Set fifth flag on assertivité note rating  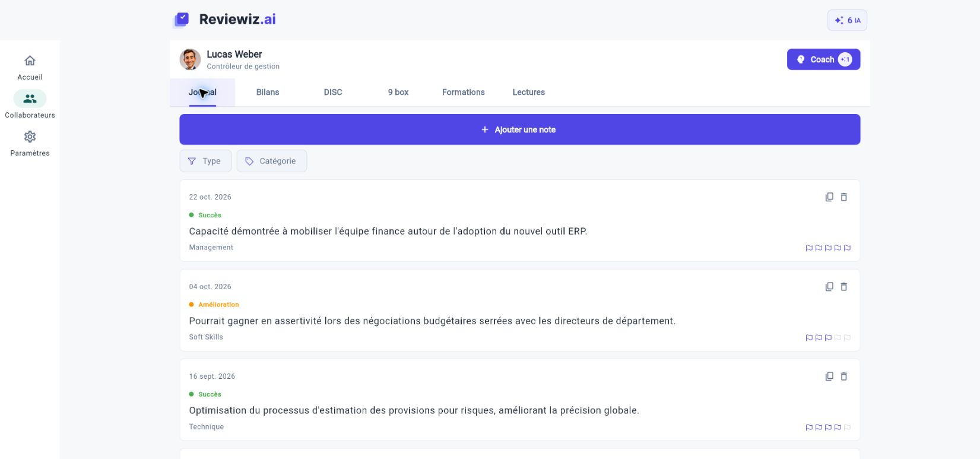(x=847, y=338)
